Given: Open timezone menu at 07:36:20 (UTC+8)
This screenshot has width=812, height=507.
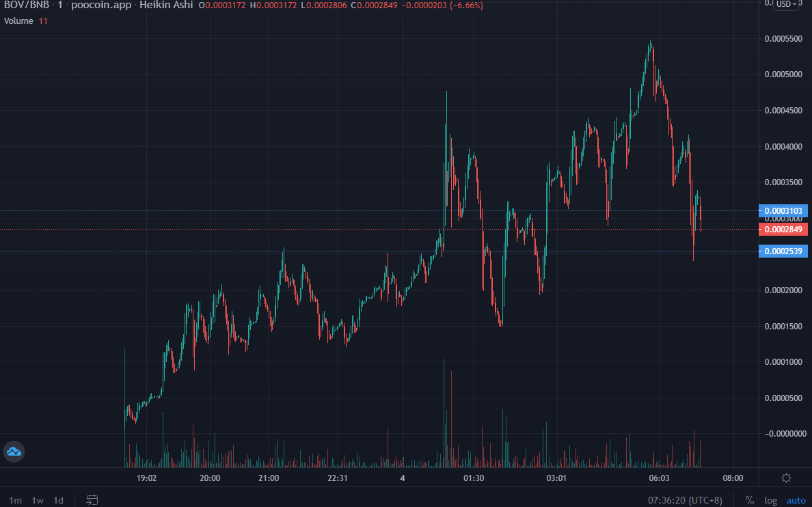Looking at the screenshot, I should tap(685, 500).
